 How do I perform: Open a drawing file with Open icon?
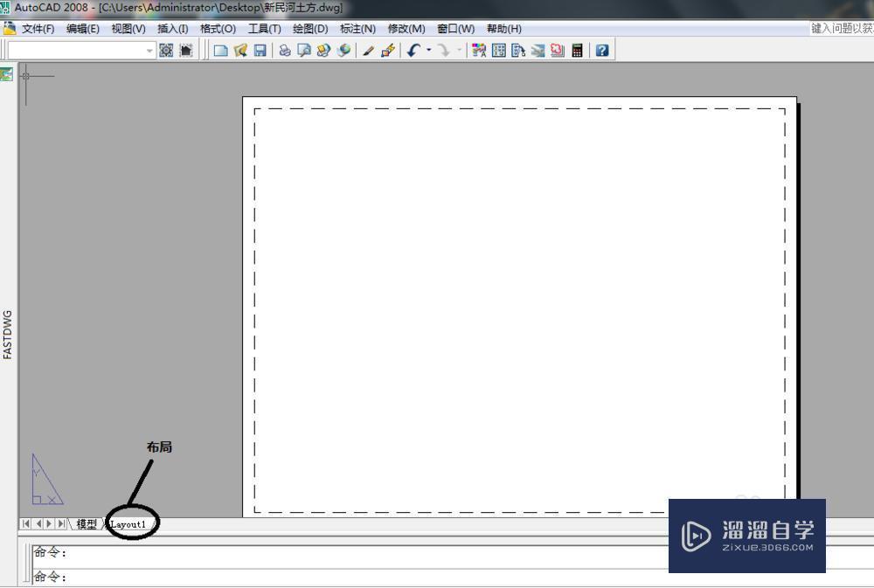pyautogui.click(x=240, y=51)
